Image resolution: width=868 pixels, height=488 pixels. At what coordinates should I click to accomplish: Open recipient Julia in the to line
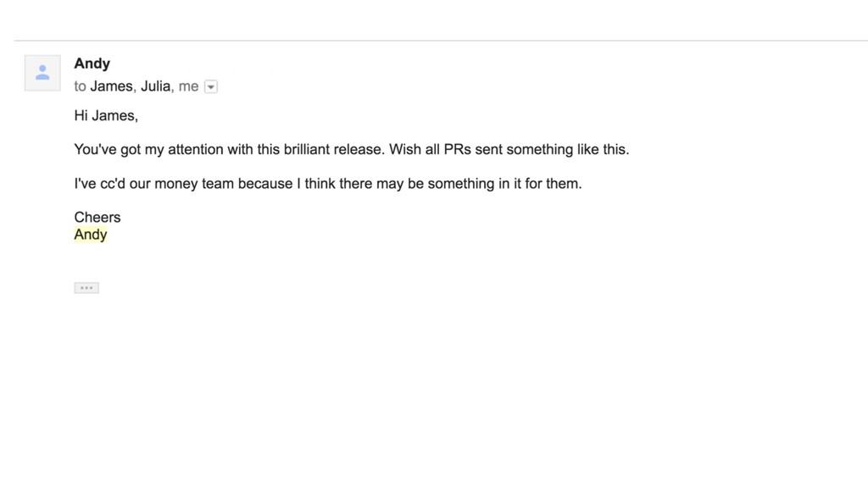[156, 86]
